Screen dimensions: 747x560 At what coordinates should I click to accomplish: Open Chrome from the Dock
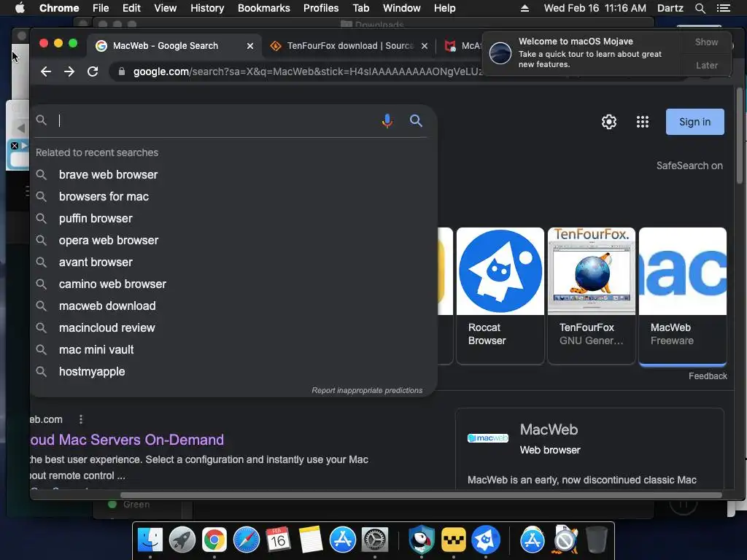tap(214, 540)
